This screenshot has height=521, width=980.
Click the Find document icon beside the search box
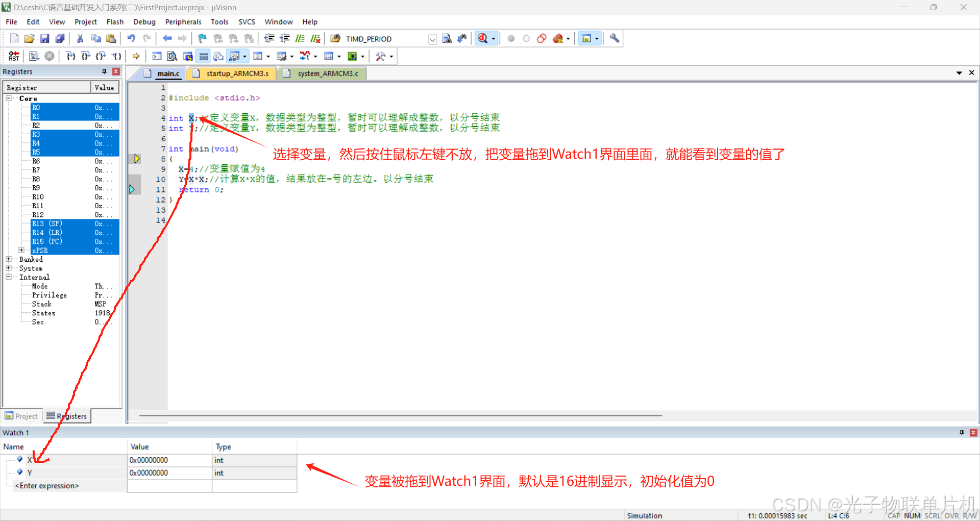click(447, 39)
